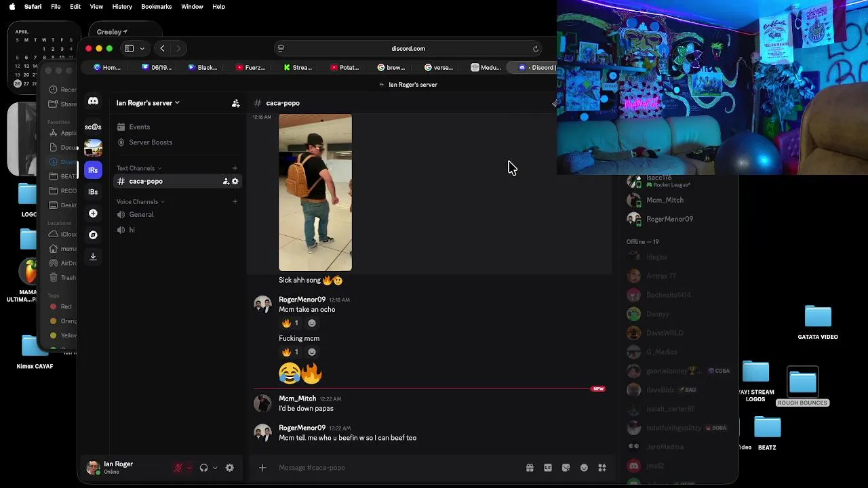Expand Ian Roger's server dropdown
This screenshot has width=868, height=488.
pos(148,103)
